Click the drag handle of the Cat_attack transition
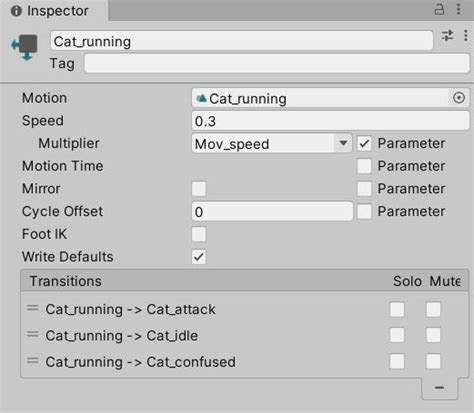474x413 pixels. coord(33,308)
